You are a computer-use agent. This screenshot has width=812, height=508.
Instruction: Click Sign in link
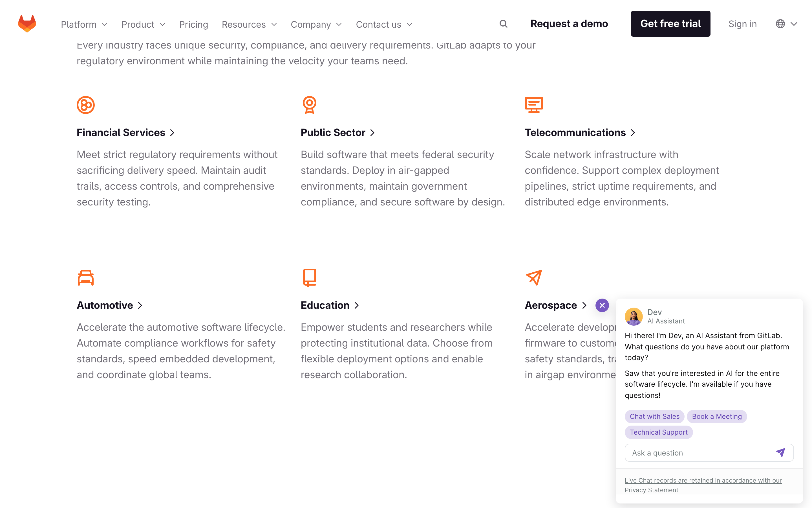743,24
